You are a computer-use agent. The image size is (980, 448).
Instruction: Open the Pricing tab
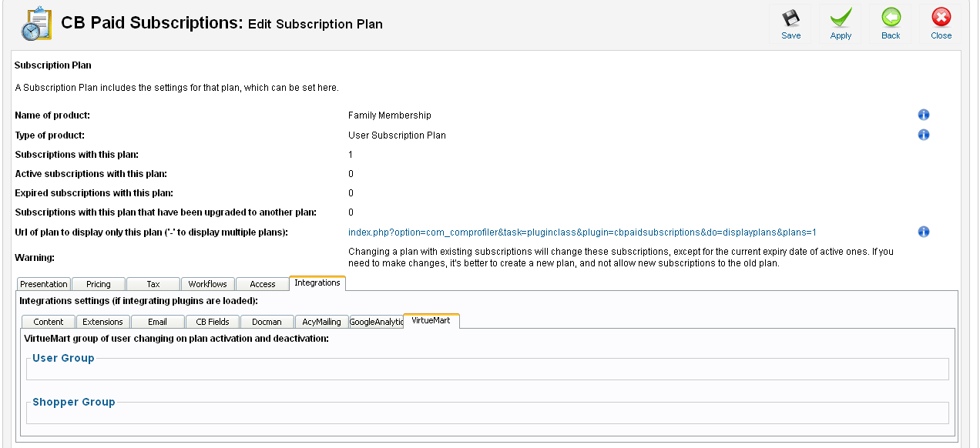99,284
